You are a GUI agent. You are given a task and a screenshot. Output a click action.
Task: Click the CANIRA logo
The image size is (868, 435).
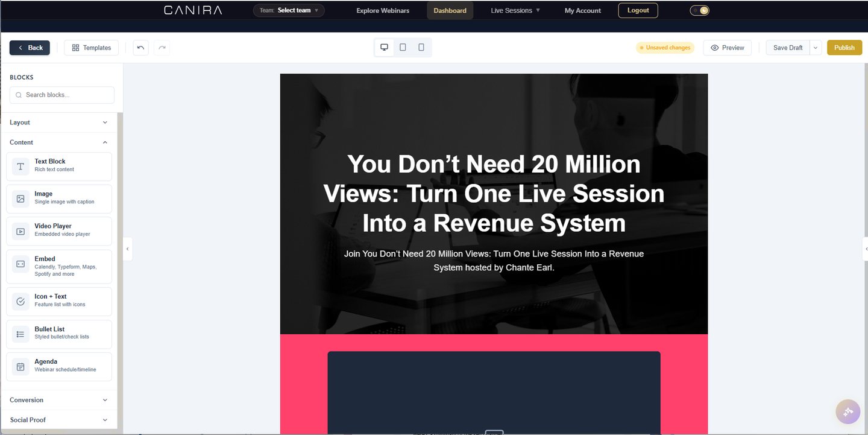[x=193, y=10]
